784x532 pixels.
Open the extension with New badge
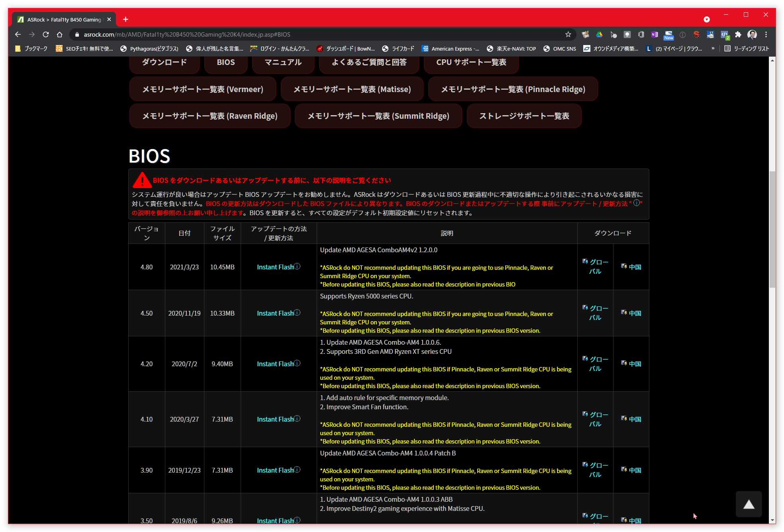[668, 35]
